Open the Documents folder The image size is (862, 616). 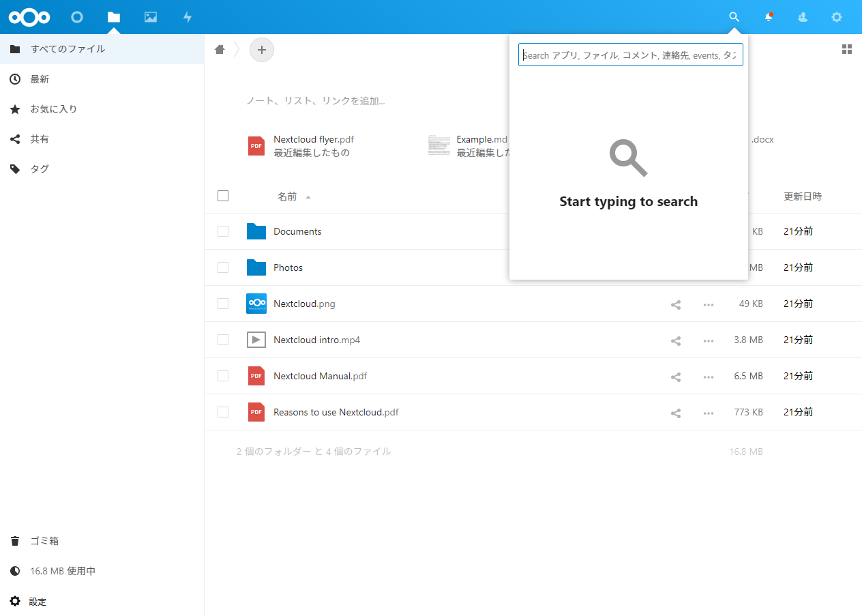coord(297,231)
